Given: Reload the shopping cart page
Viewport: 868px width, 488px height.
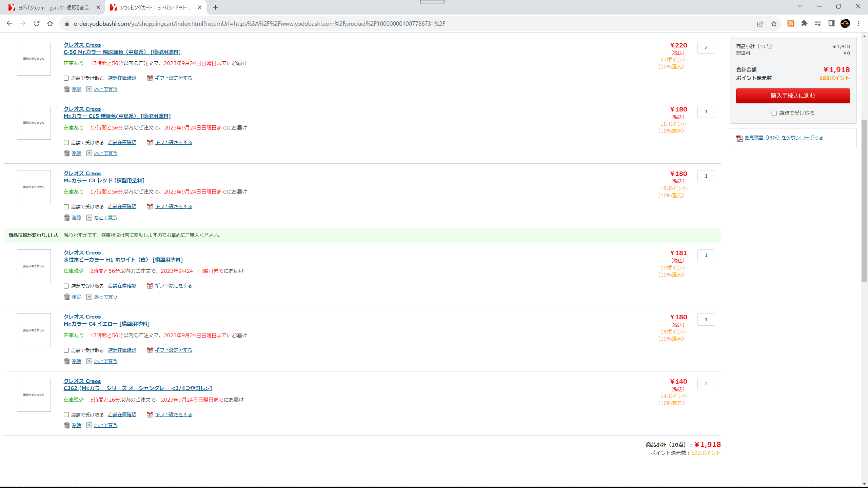Looking at the screenshot, I should tap(37, 23).
